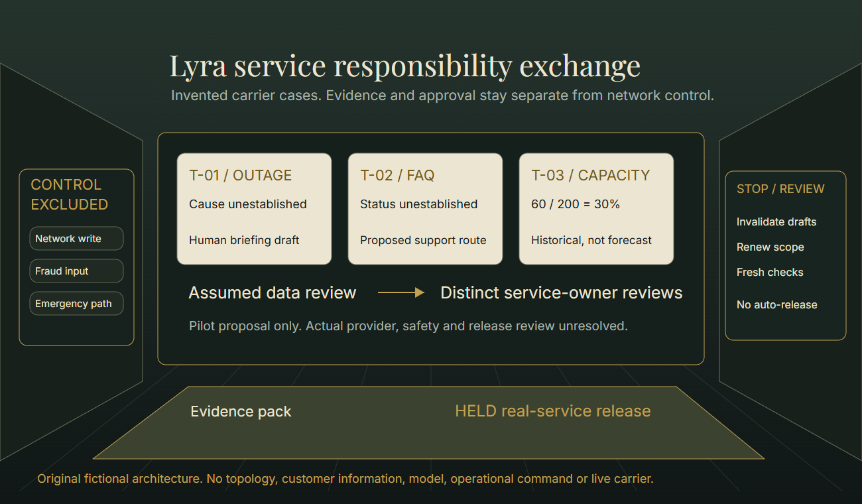Click the "Network write" pill
Viewport: 862px width, 504px height.
[x=76, y=239]
